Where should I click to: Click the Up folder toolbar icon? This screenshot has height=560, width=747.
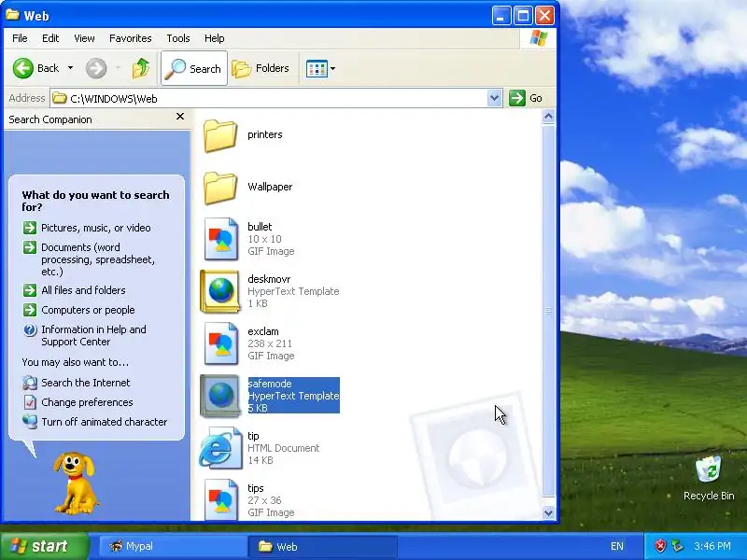click(x=141, y=68)
